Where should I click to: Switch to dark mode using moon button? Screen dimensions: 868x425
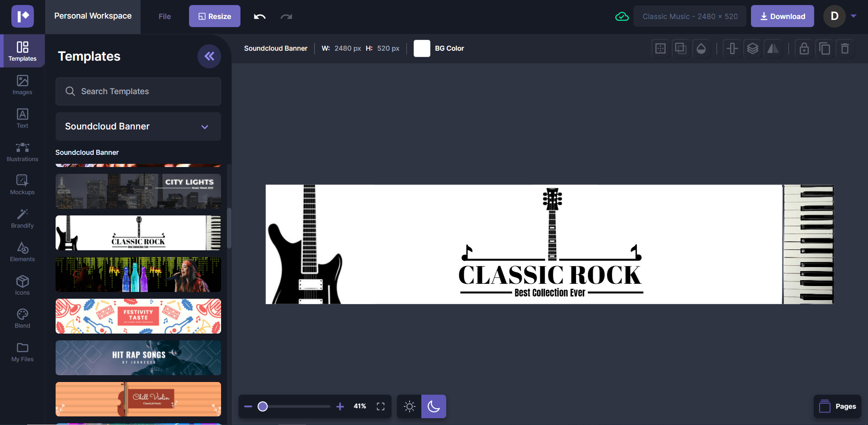tap(433, 406)
